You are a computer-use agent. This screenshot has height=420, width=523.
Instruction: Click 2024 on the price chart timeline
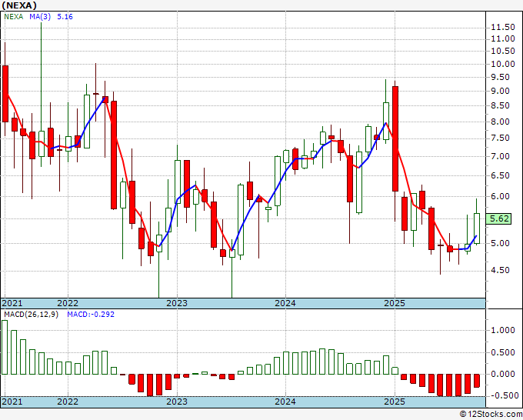(x=285, y=303)
